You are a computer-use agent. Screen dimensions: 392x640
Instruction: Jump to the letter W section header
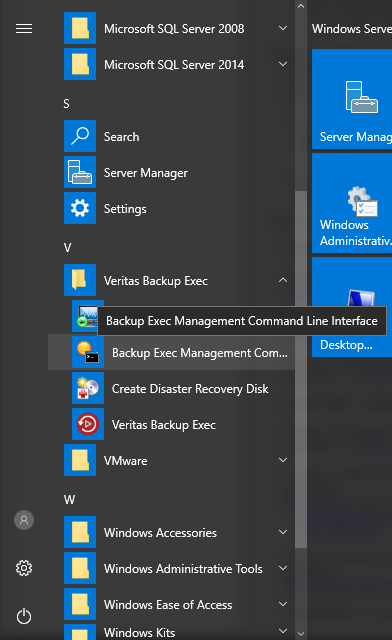coord(69,500)
